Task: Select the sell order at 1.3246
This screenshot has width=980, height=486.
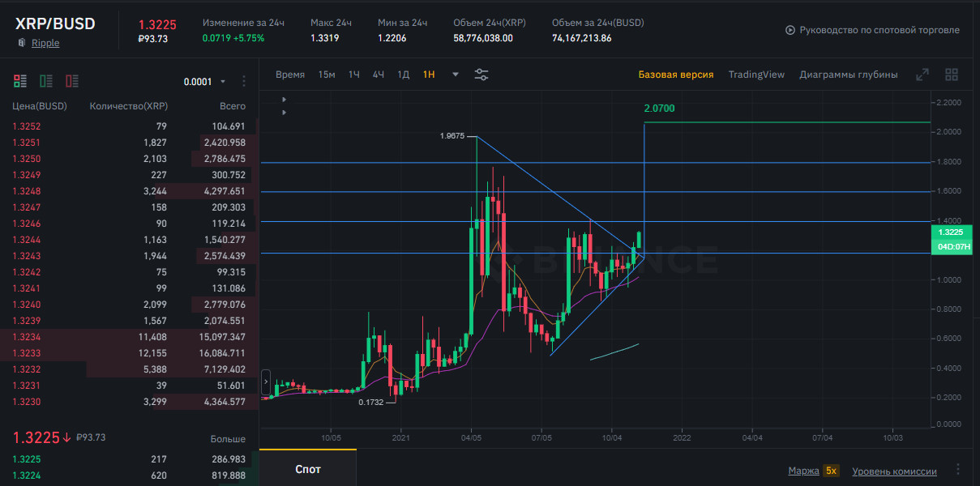Action: tap(129, 224)
